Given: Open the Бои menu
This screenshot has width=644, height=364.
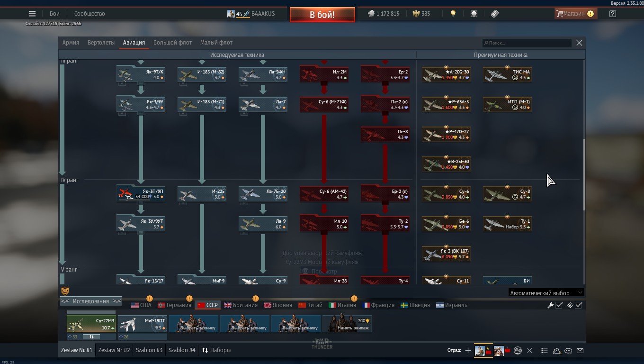Looking at the screenshot, I should (x=55, y=14).
